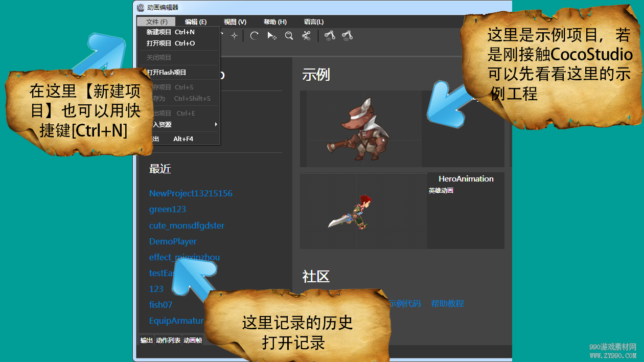Open recent project fish07
Viewport: 644px width, 362px height.
click(x=161, y=305)
